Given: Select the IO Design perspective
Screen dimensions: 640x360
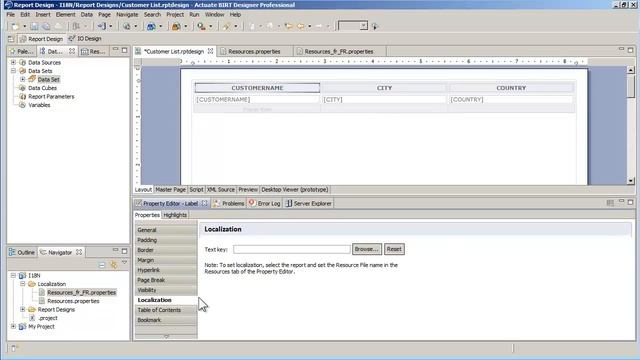Looking at the screenshot, I should tap(85, 39).
